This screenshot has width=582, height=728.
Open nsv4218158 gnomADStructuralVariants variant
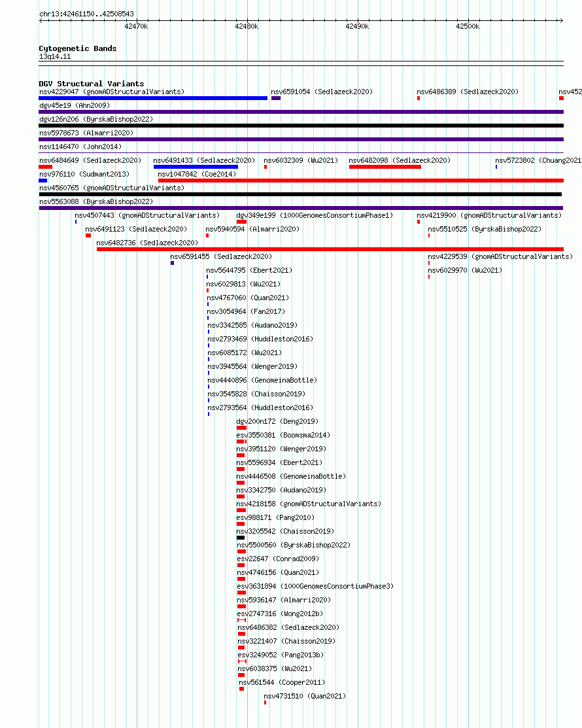pos(309,504)
